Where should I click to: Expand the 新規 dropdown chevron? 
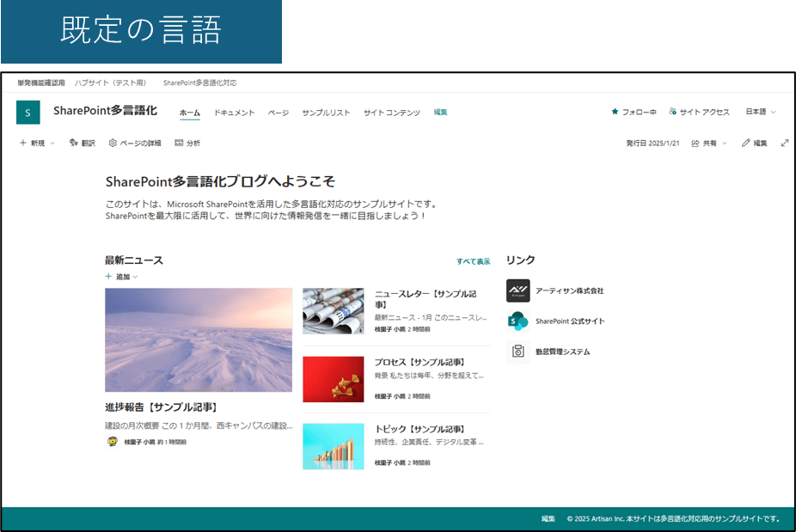tap(52, 144)
